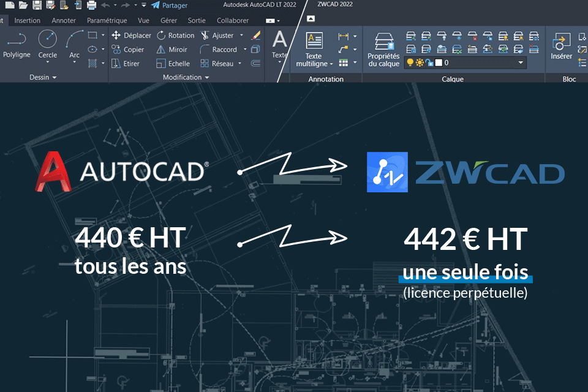Image resolution: width=588 pixels, height=392 pixels.
Task: Switch to the Vue ribbon tab
Action: [143, 21]
